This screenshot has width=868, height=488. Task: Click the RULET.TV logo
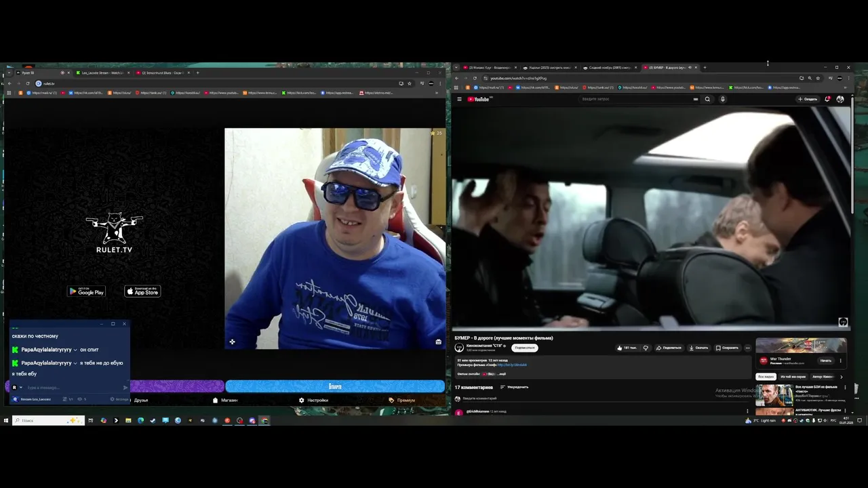(x=114, y=233)
